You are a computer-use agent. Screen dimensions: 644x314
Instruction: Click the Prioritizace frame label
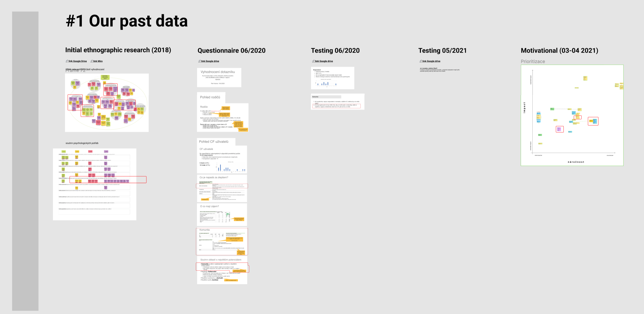(x=533, y=62)
